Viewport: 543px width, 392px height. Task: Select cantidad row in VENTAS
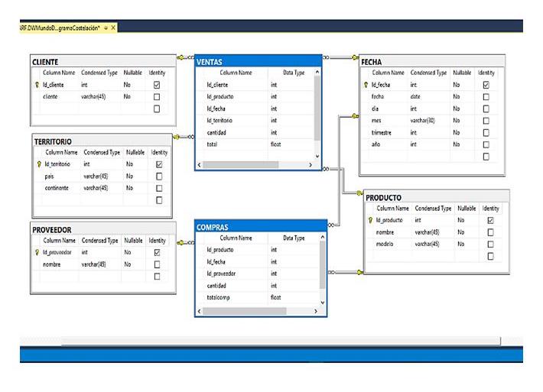coord(255,132)
